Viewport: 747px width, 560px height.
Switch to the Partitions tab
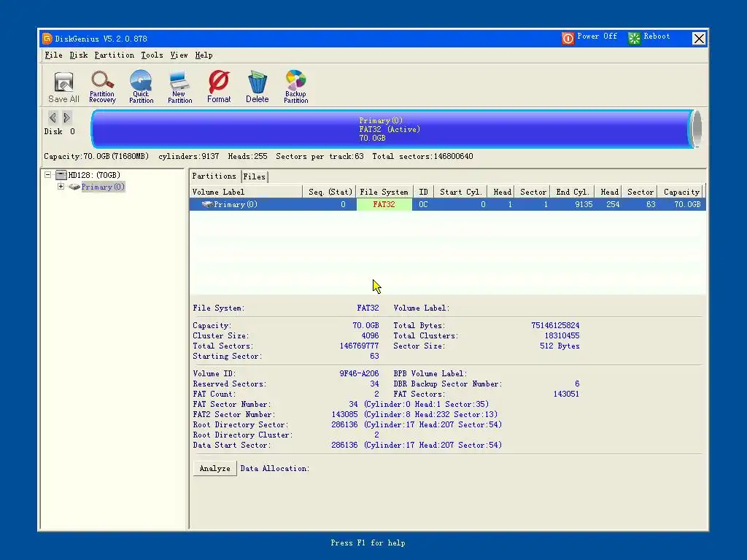click(x=214, y=176)
